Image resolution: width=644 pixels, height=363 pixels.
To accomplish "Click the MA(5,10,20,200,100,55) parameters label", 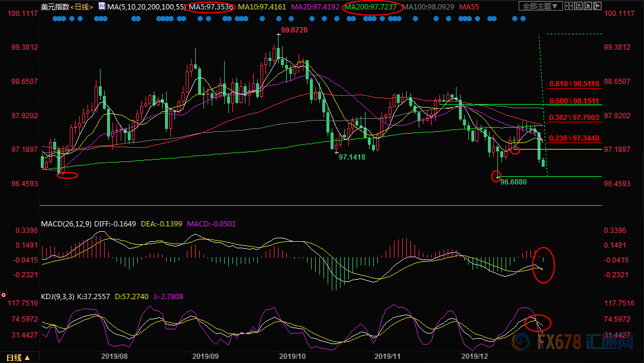I will 147,7.
